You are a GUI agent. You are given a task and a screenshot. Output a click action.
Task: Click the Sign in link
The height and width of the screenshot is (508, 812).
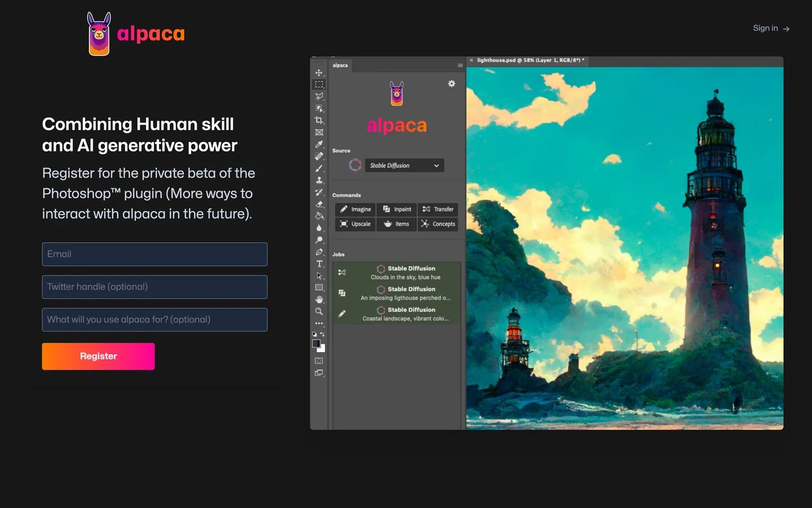[771, 28]
